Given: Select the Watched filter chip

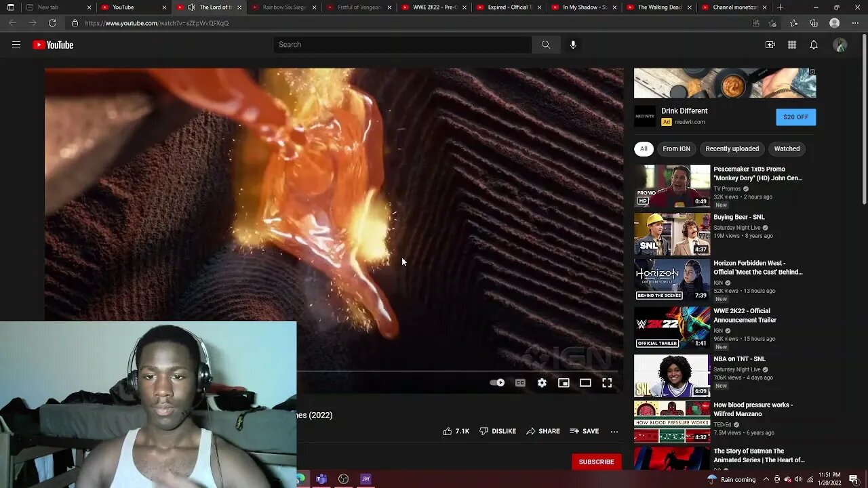Looking at the screenshot, I should (x=787, y=149).
